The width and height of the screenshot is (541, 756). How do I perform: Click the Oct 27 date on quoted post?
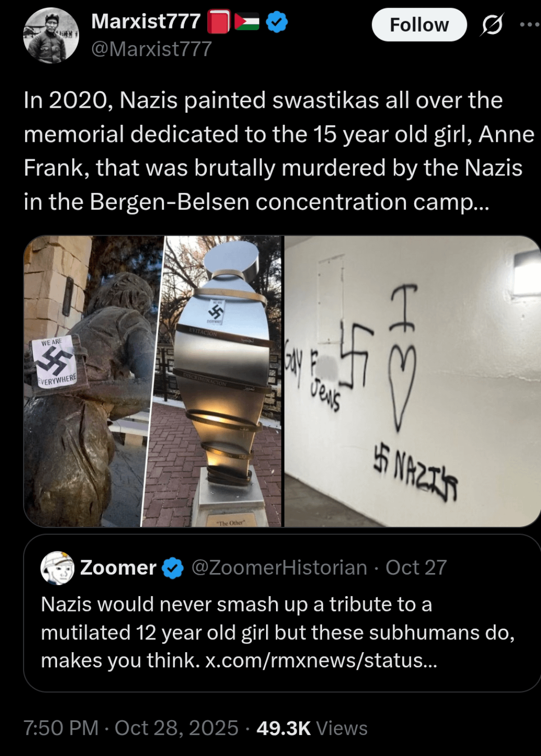coord(416,568)
